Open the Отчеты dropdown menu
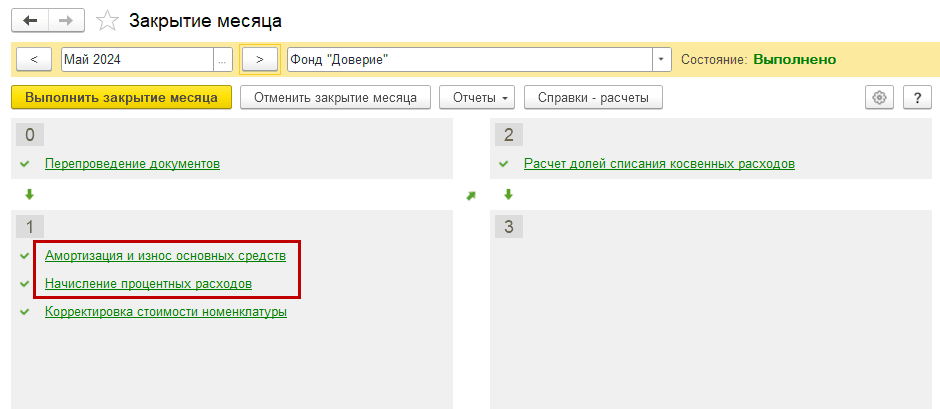 477,97
